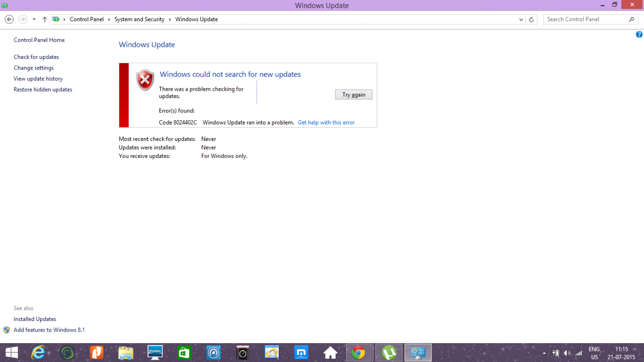Open View update history
The image size is (644, 362).
pyautogui.click(x=38, y=79)
